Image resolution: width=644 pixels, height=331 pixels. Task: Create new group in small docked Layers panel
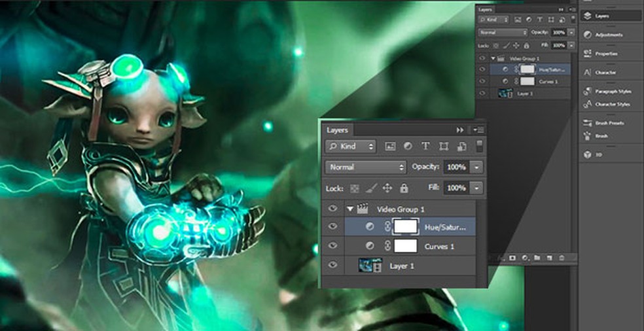537,258
